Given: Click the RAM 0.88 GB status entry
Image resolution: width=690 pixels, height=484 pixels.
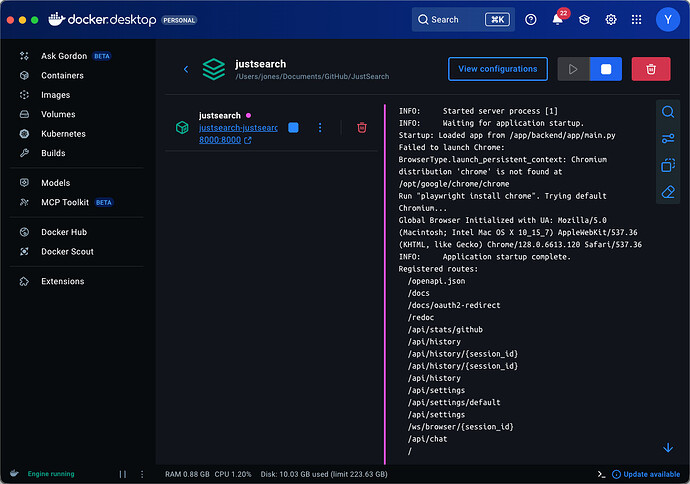Looking at the screenshot, I should click(x=187, y=474).
